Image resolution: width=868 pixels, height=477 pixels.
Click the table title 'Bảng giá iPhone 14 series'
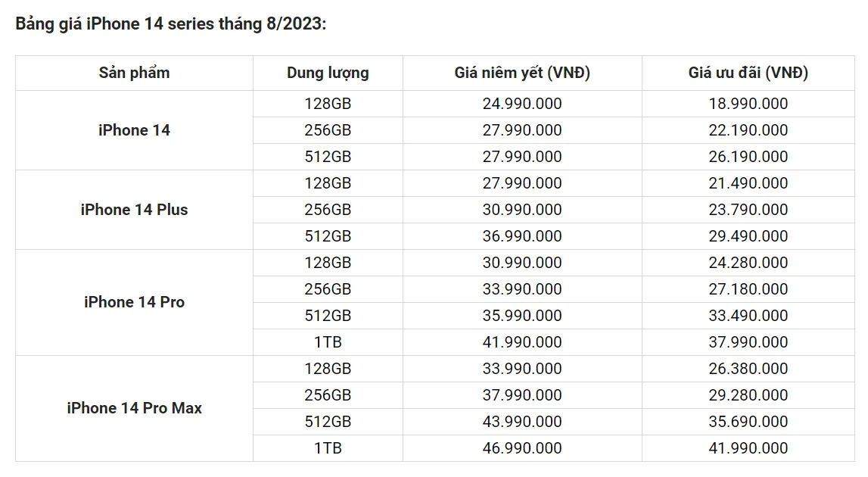coord(171,23)
